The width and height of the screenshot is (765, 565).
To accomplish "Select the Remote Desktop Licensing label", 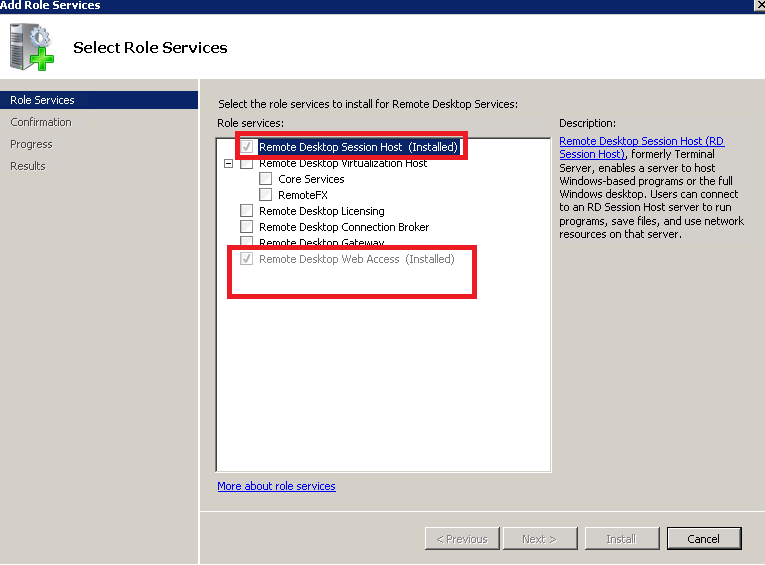I will (322, 211).
